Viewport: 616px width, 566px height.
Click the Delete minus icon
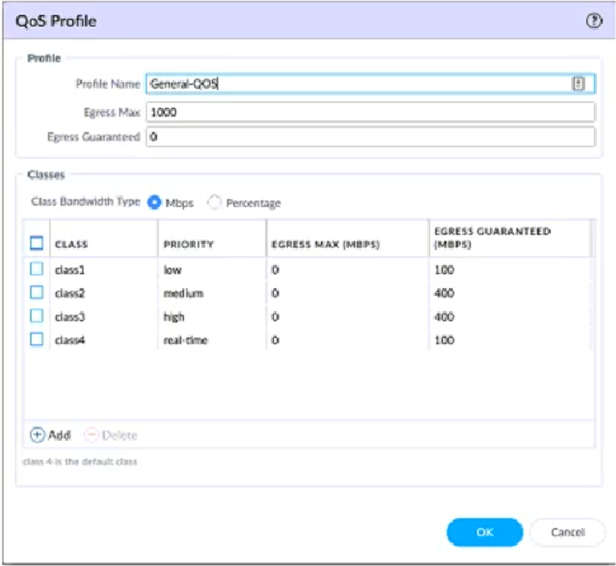(90, 435)
